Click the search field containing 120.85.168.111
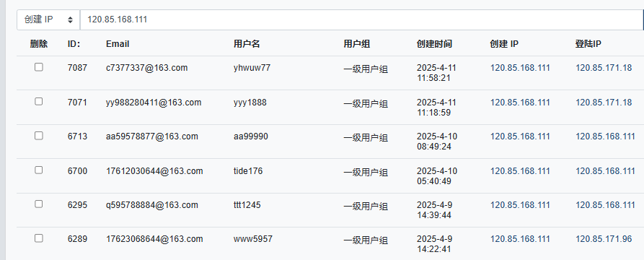Screen dimensions: 644x260 click(361, 19)
